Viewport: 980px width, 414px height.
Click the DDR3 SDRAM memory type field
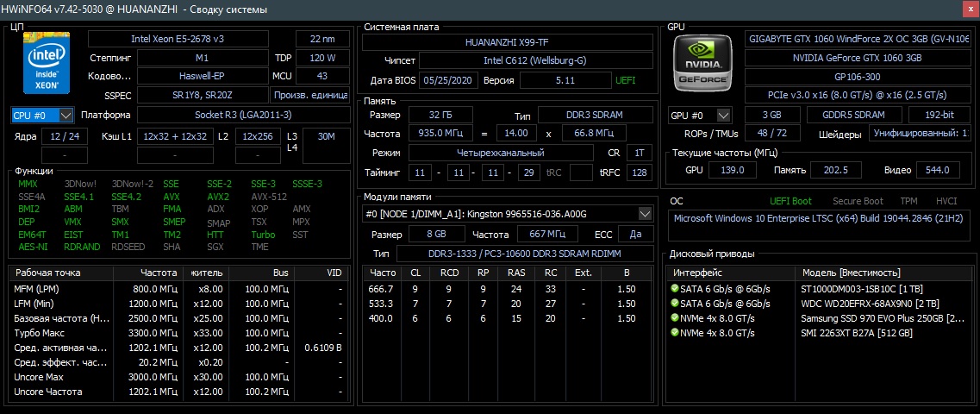[x=596, y=115]
